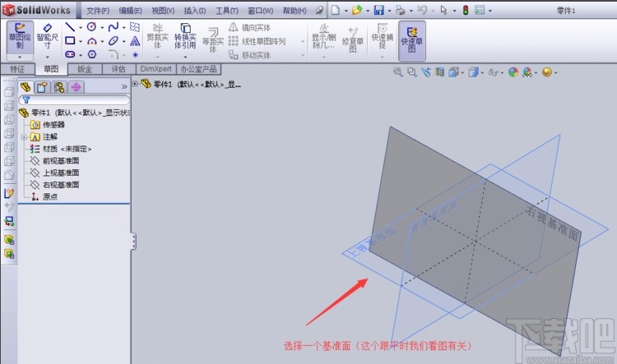Open the 编辑(E) menu
Image resolution: width=617 pixels, height=364 pixels.
click(x=131, y=11)
